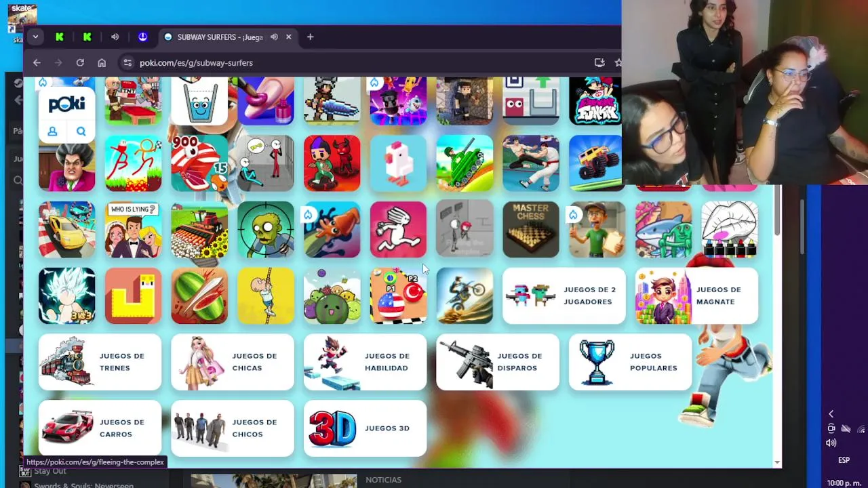This screenshot has width=868, height=488.
Task: Open the skate desktop shortcut
Action: pyautogui.click(x=22, y=23)
